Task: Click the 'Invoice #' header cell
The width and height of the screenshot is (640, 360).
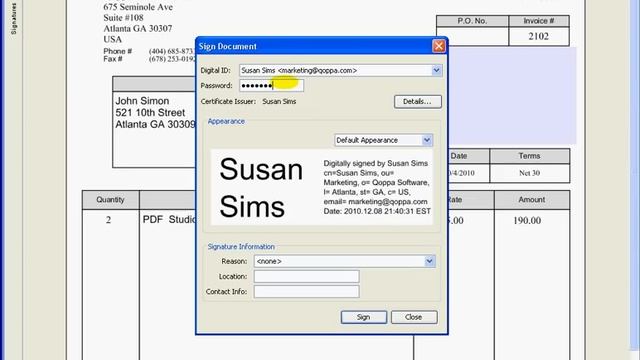Action: 539,21
